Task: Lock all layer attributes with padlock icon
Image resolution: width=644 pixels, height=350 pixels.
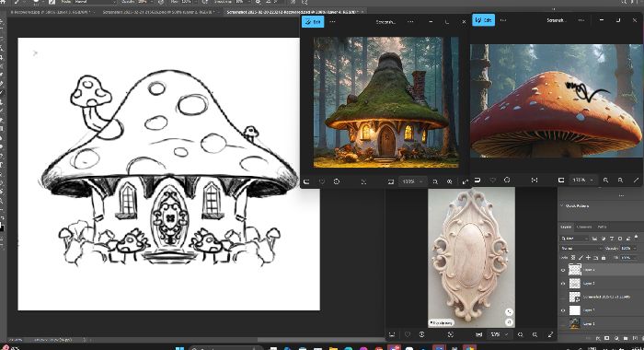Action: coord(604,258)
